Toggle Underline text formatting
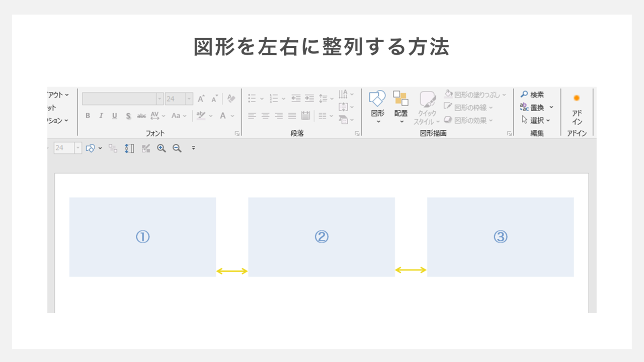Image resolution: width=644 pixels, height=362 pixels. pyautogui.click(x=114, y=116)
